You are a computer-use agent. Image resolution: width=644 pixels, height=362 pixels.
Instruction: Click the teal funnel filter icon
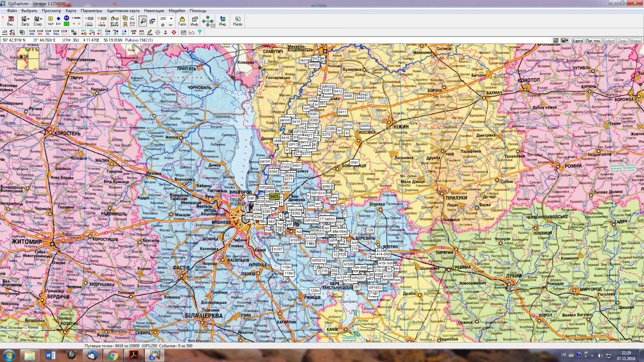tap(200, 32)
